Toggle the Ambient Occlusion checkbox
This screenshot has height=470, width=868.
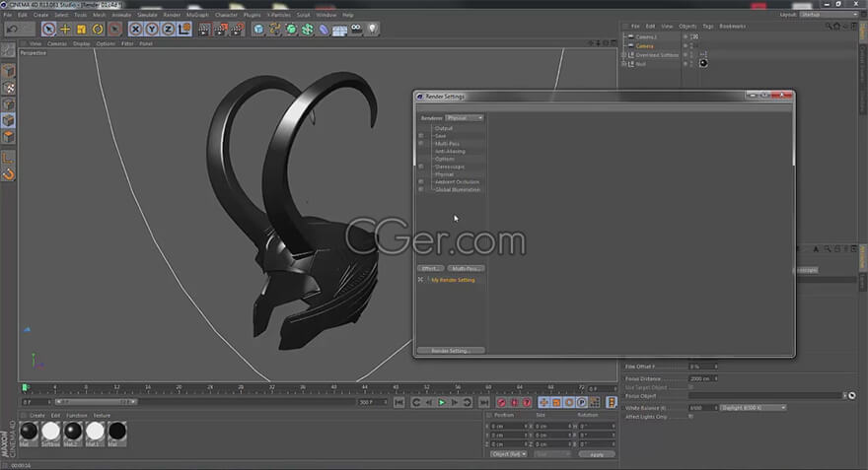[421, 182]
